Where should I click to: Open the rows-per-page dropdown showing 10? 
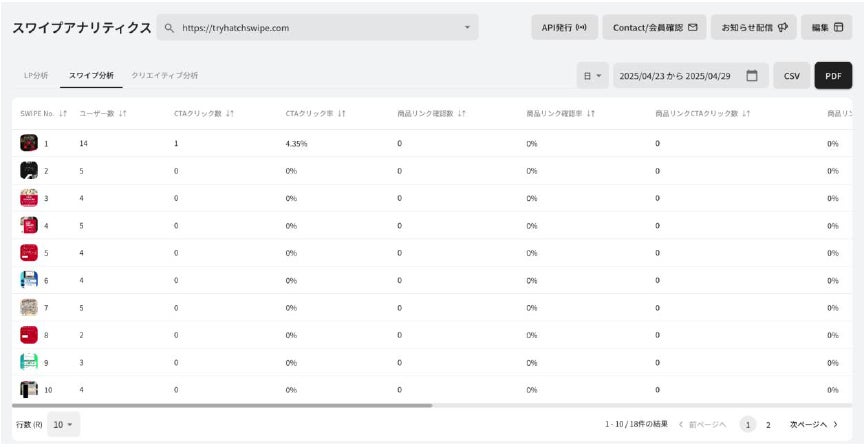tap(65, 425)
